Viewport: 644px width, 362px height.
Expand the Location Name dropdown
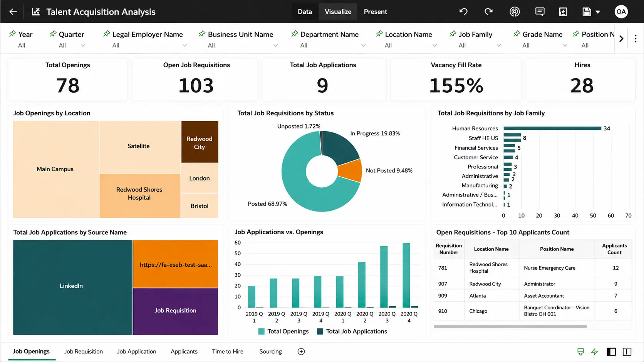tap(435, 45)
